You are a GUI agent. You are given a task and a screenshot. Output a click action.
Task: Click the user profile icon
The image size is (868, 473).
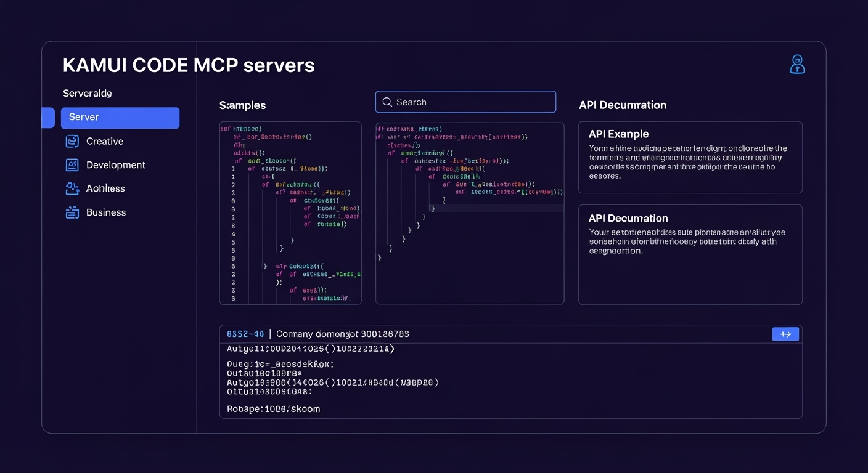tap(797, 64)
